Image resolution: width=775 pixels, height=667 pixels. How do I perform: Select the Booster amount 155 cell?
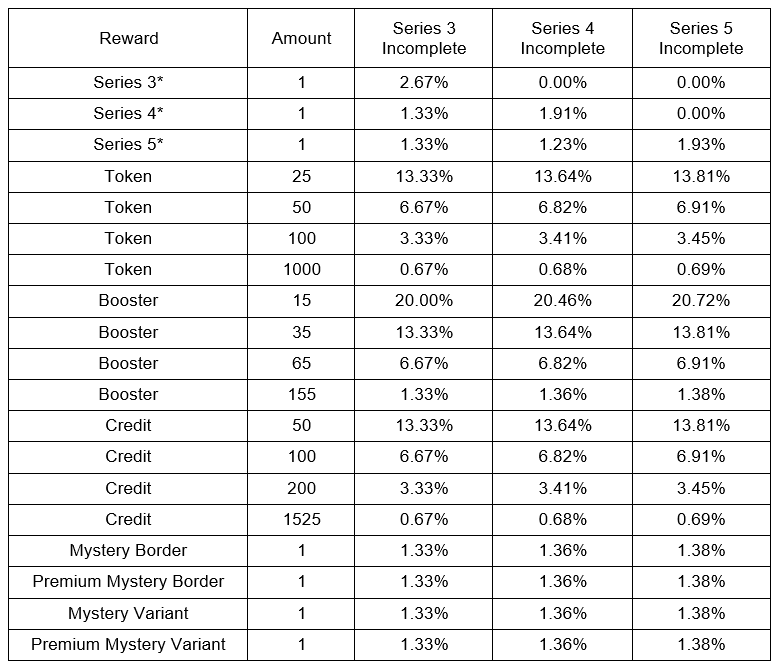301,394
